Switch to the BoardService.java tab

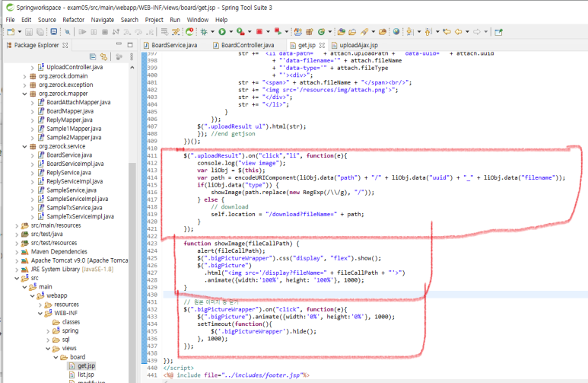(x=170, y=45)
